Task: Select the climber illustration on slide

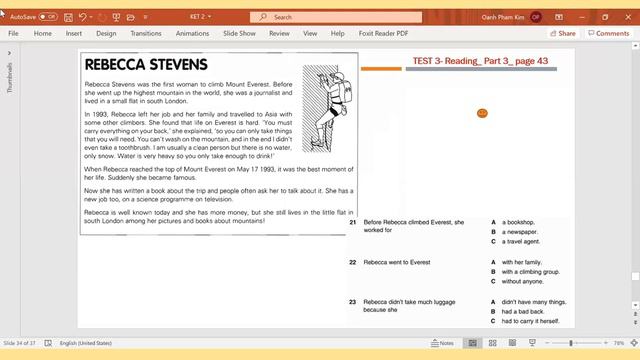Action: tap(327, 108)
